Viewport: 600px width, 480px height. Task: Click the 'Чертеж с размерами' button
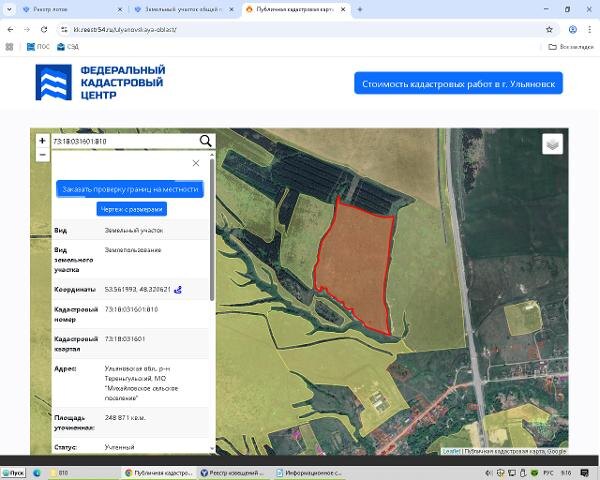tap(132, 209)
